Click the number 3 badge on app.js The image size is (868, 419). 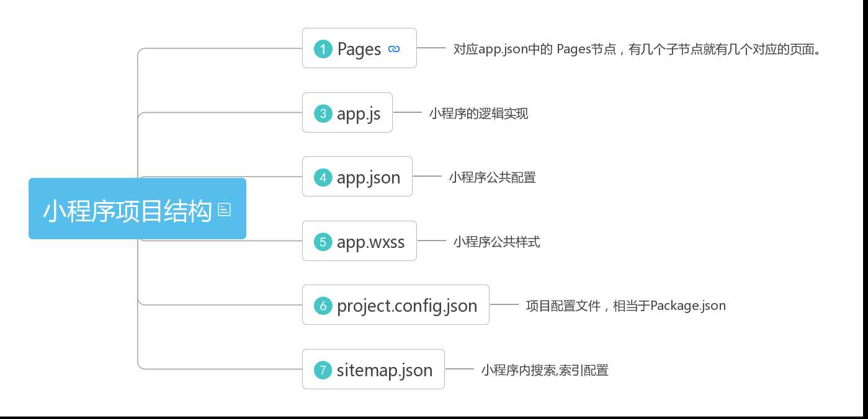pos(323,113)
